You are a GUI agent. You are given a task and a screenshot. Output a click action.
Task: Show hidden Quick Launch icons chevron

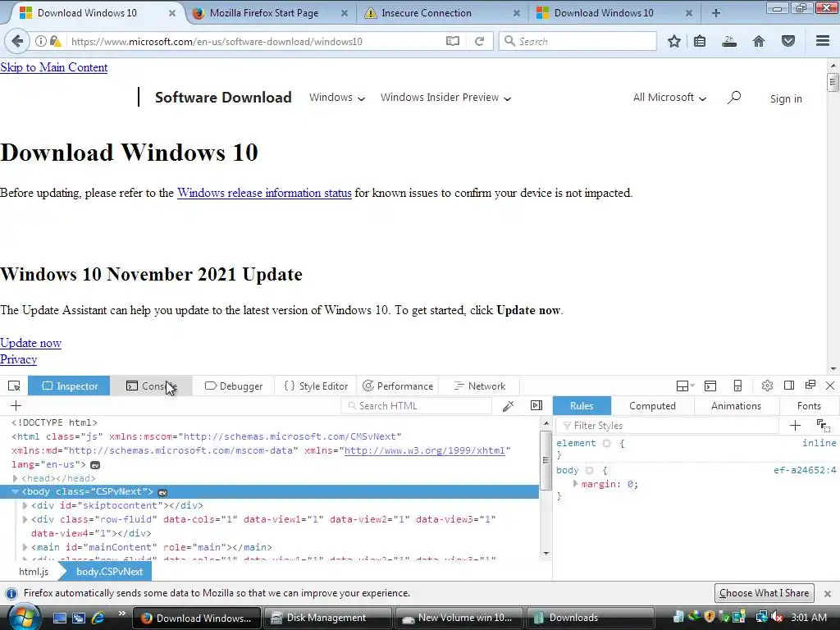(121, 614)
